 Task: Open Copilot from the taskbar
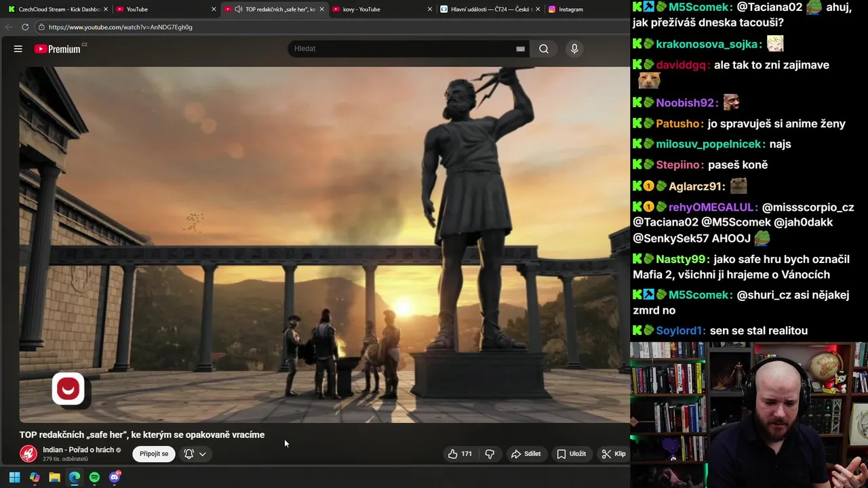[x=35, y=477]
